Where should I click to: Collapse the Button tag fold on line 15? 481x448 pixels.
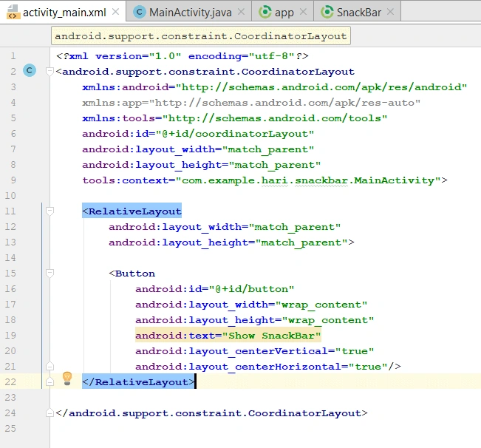(x=50, y=273)
